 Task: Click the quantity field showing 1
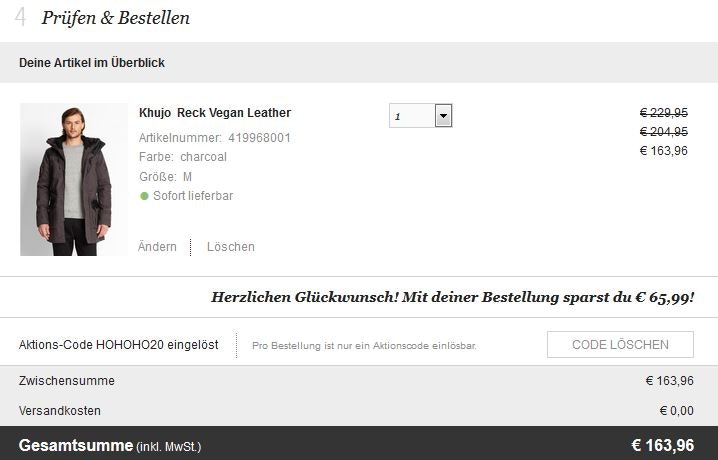pos(411,116)
